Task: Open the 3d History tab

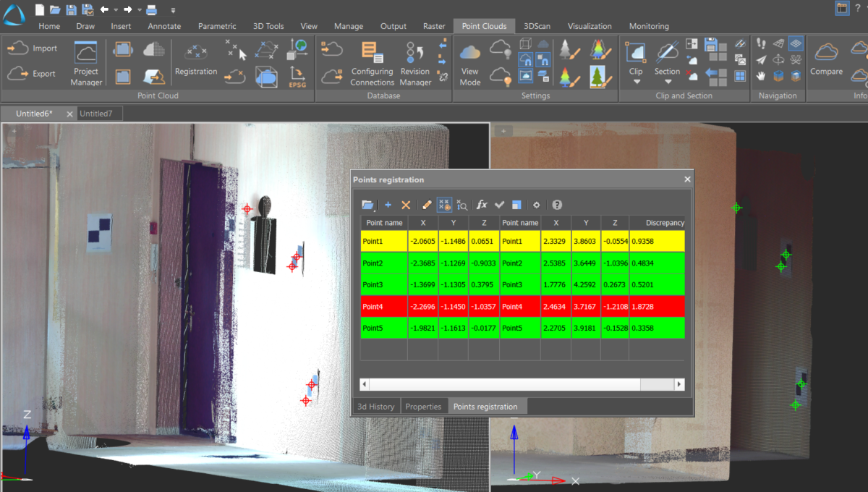Action: click(x=376, y=407)
